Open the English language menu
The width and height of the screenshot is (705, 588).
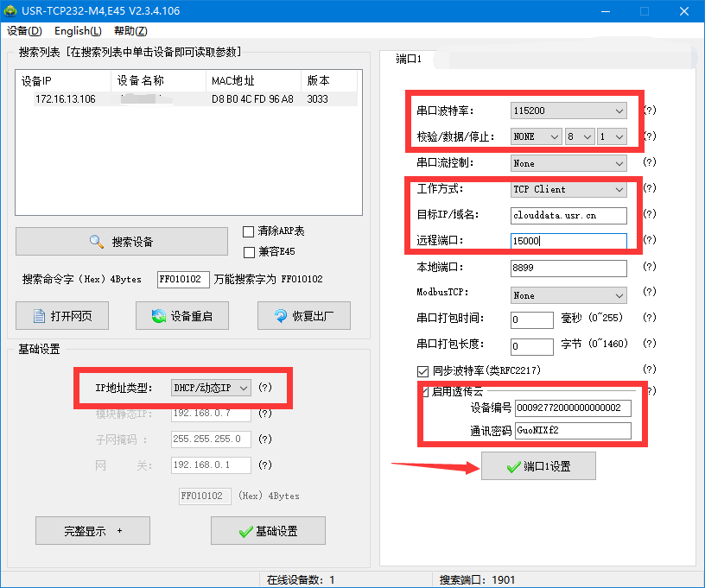(x=78, y=31)
